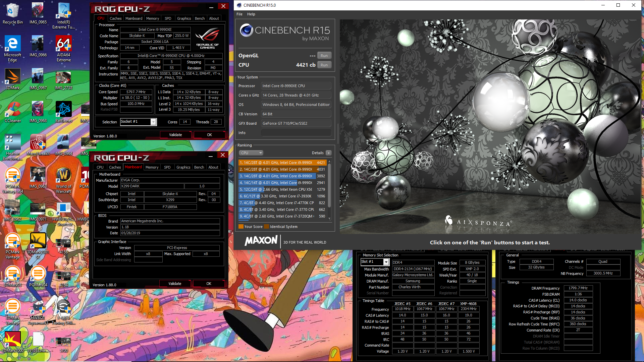Open the PCMark04 desktop shortcut
Screen dimensions: 644x362
(x=38, y=276)
